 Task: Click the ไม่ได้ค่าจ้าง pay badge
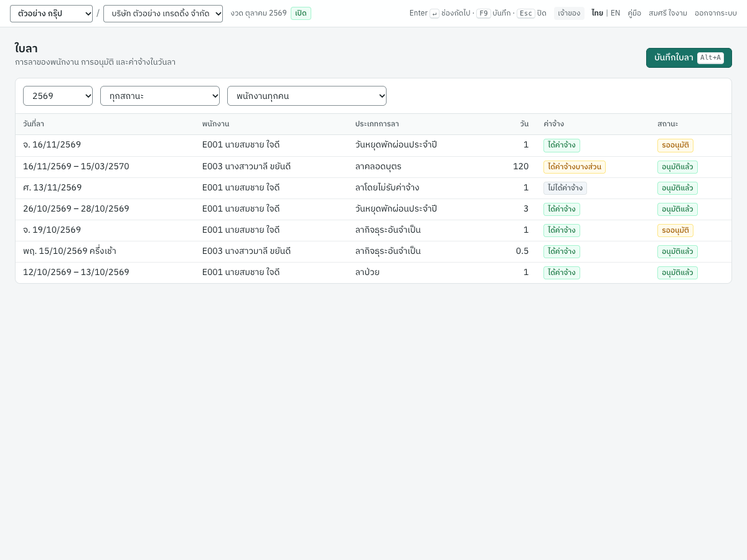pos(565,188)
